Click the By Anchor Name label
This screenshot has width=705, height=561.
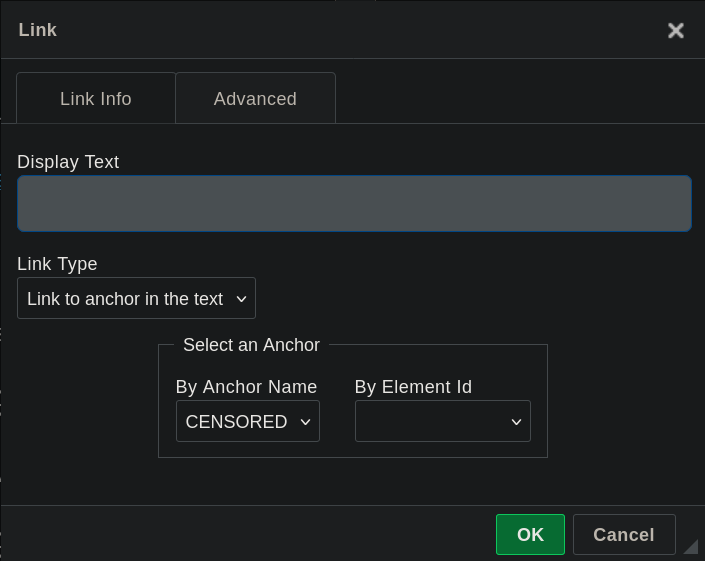[246, 387]
